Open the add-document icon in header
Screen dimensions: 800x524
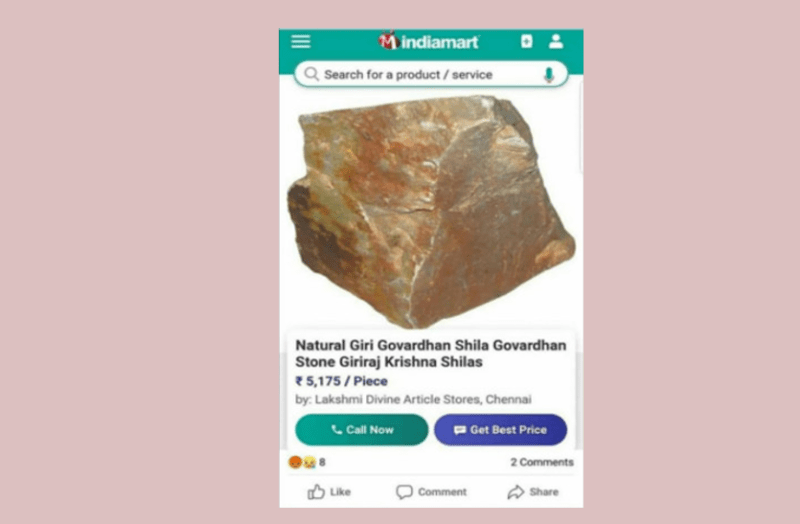527,41
